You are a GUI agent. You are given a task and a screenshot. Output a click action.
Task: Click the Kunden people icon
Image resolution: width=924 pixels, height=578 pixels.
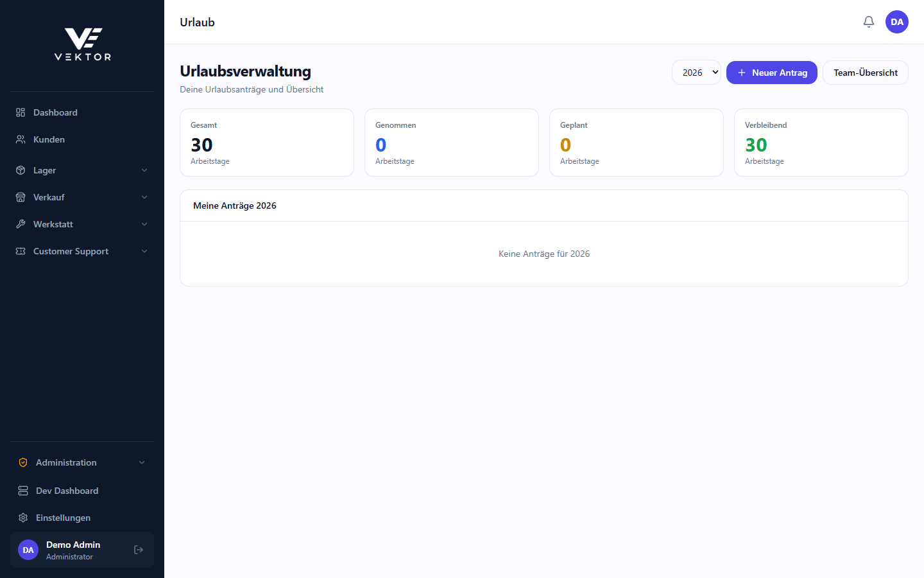pyautogui.click(x=21, y=139)
